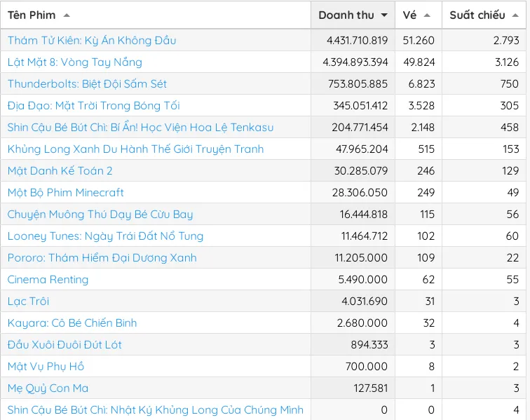Sort table by Tên Phim column header

click(x=32, y=15)
